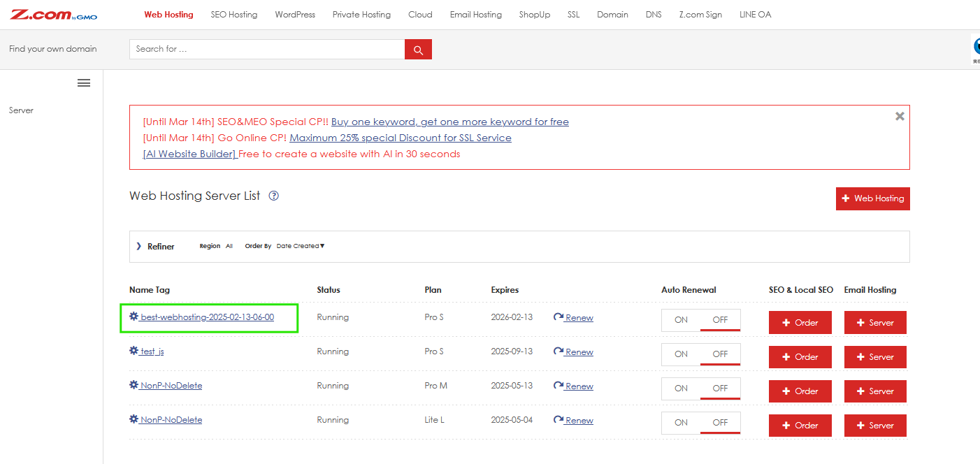The image size is (980, 464).
Task: Add Email Hosting Server for test_js
Action: tap(875, 357)
